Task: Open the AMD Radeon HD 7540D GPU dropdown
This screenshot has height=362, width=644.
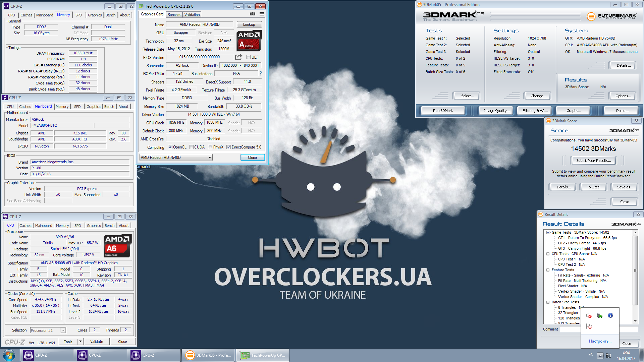Action: coord(176,158)
